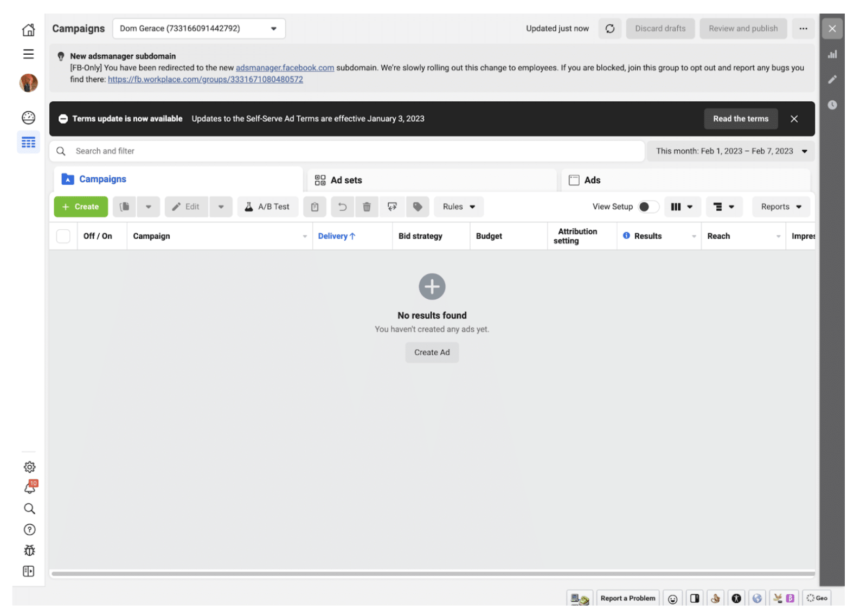
Task: Open the hamburger menu in sidebar
Action: pyautogui.click(x=29, y=54)
